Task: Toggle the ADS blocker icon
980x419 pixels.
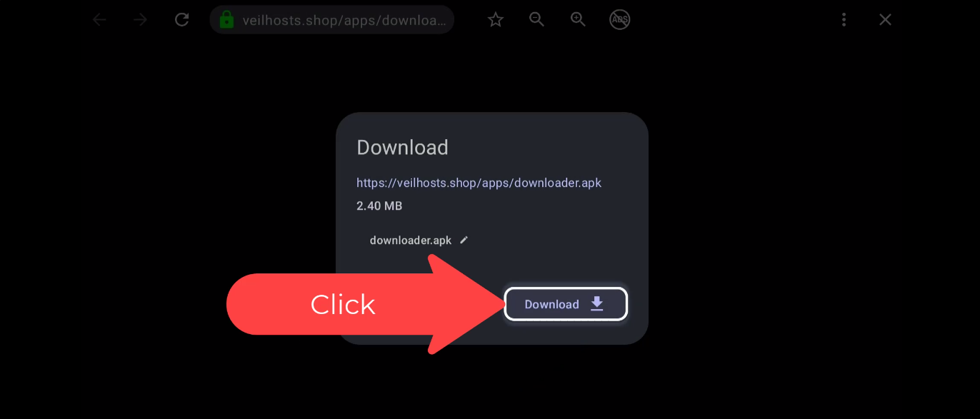Action: tap(619, 20)
